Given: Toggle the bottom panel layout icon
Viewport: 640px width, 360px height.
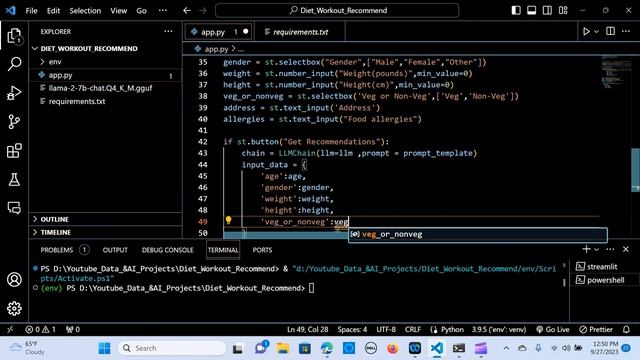Looking at the screenshot, I should 531,10.
